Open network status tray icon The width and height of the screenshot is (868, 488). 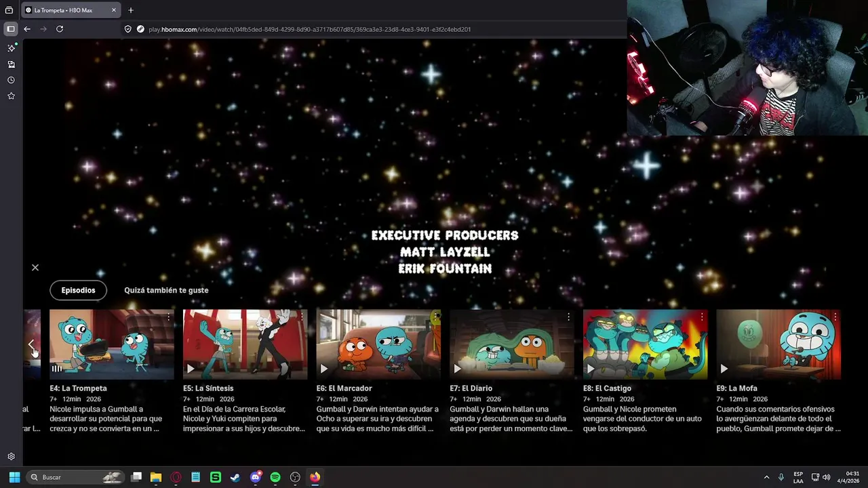pos(815,477)
